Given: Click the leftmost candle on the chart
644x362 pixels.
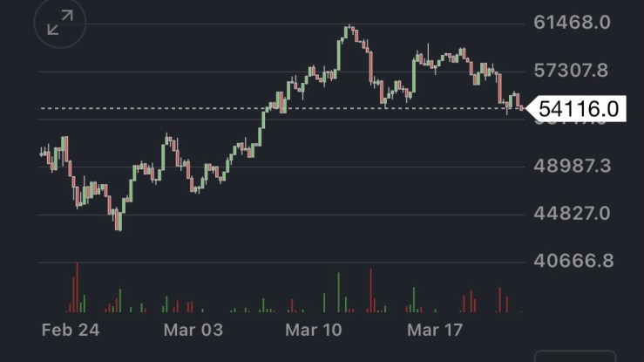Looking at the screenshot, I should click(x=42, y=154).
